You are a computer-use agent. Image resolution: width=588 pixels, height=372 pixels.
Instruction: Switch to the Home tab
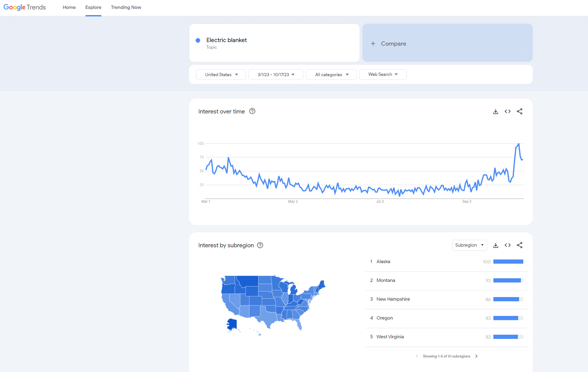(x=69, y=7)
